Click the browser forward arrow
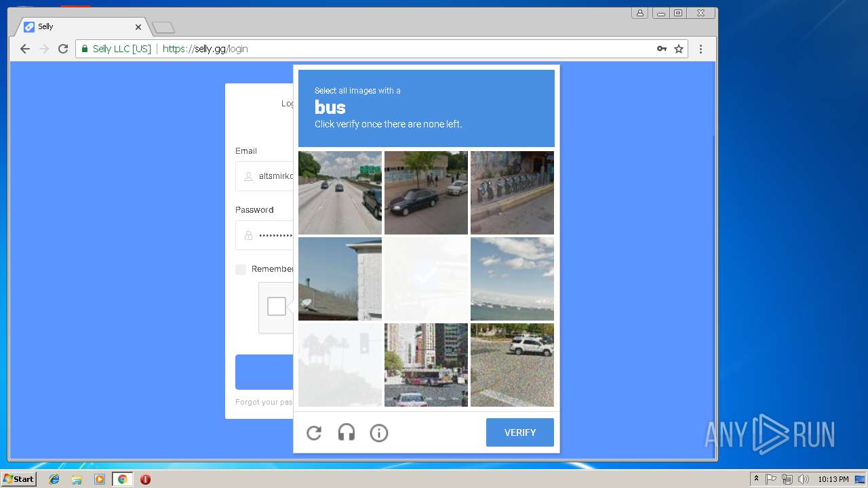The width and height of the screenshot is (868, 488). pyautogui.click(x=44, y=49)
